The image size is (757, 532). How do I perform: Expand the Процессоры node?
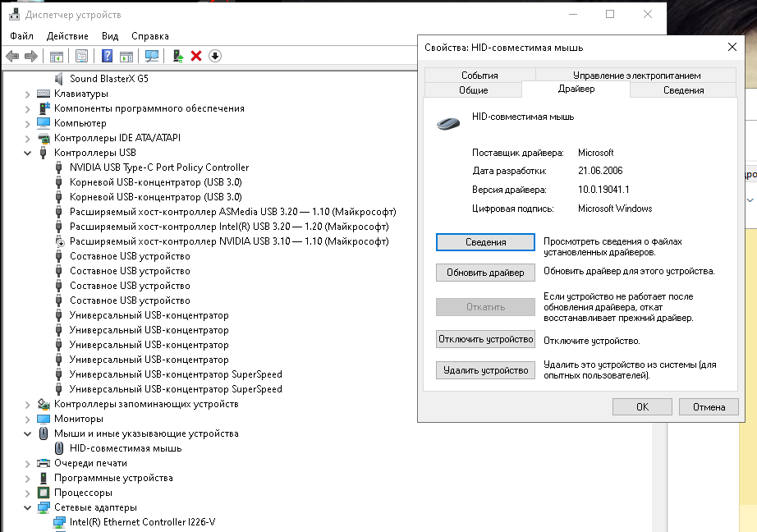coord(28,493)
